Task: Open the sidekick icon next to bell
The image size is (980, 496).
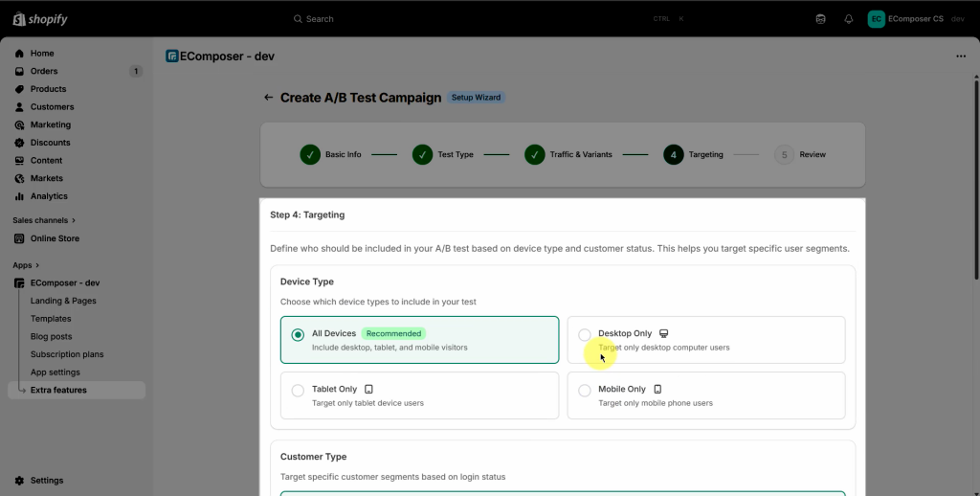Action: tap(820, 19)
